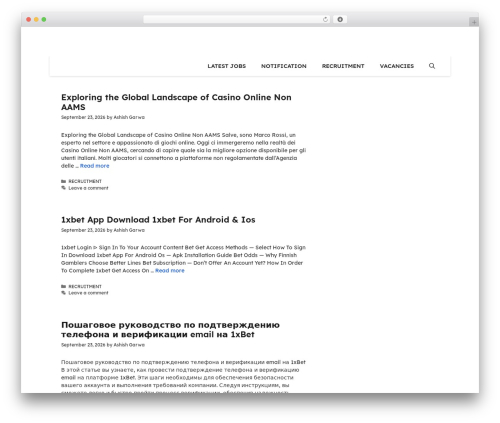500x423 pixels.
Task: Click author Ashish Garwa on the 1xbet App post
Action: (x=129, y=230)
